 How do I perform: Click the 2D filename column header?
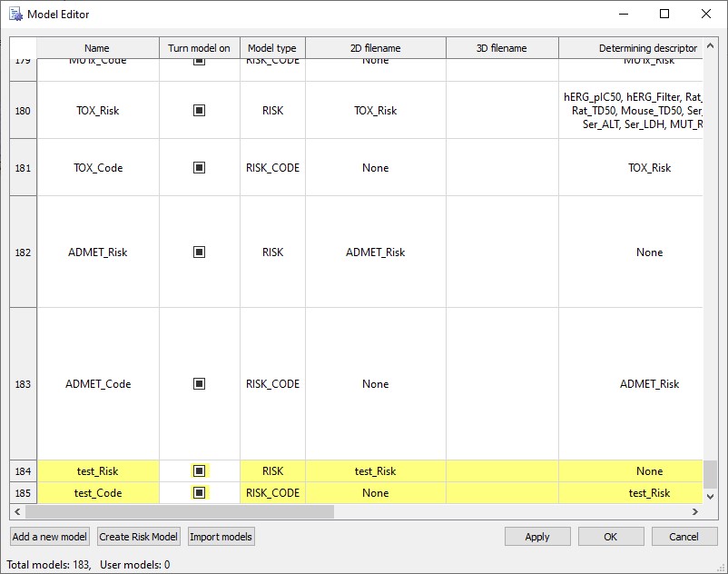376,48
